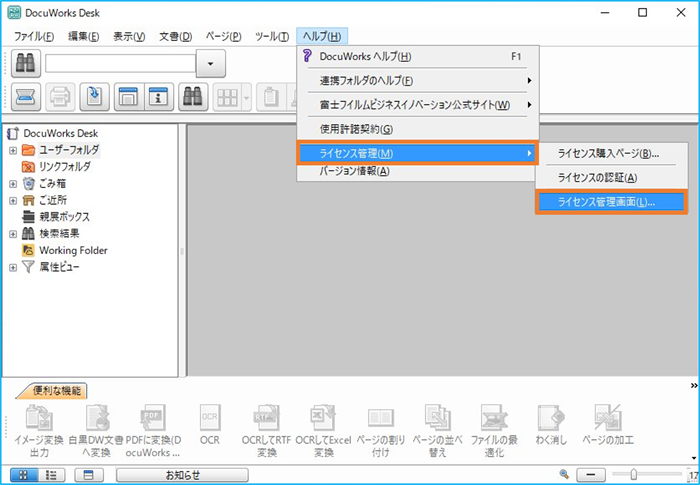
Task: Expand the 検索結果 tree node
Action: pyautogui.click(x=13, y=234)
